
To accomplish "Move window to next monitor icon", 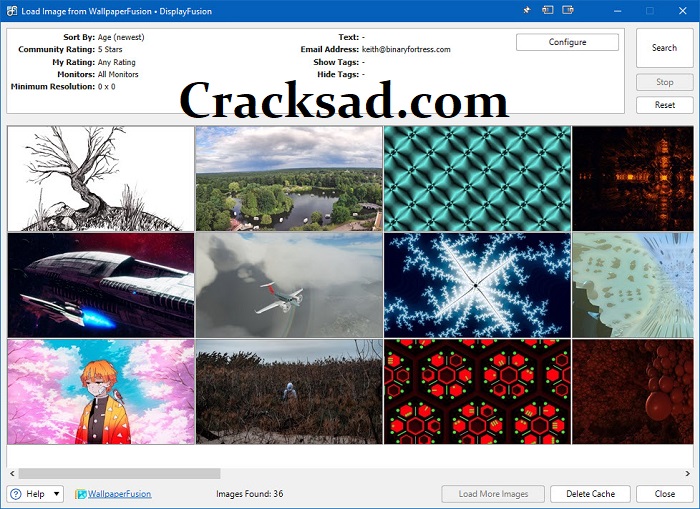I will point(568,10).
